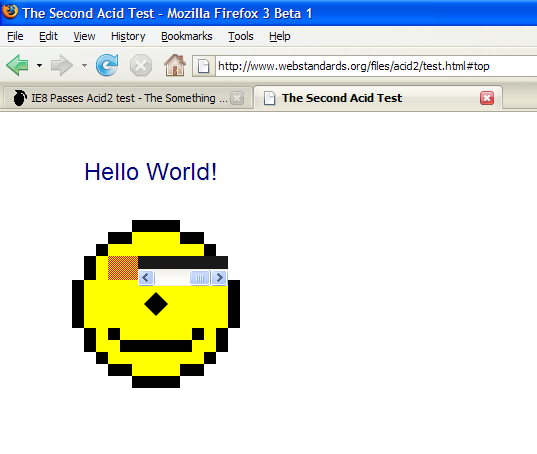The width and height of the screenshot is (537, 454).
Task: Open the Forward history dropdown arrow
Action: point(84,65)
